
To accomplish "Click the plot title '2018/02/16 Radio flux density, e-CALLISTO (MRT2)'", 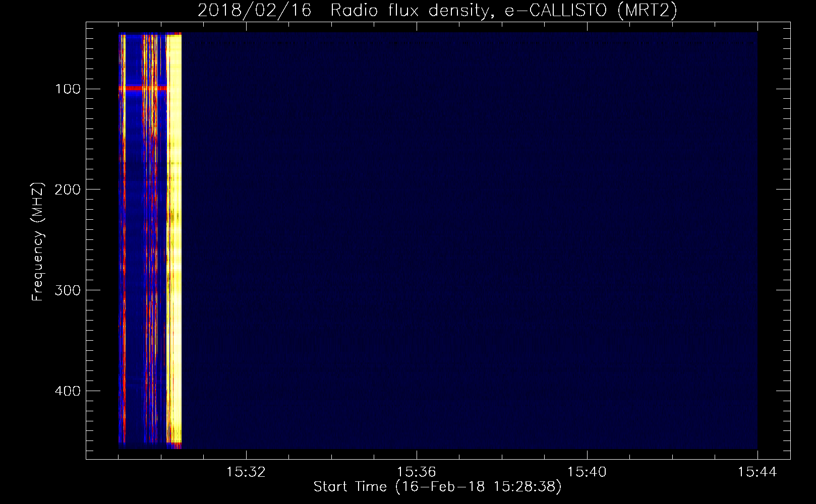I will [437, 11].
